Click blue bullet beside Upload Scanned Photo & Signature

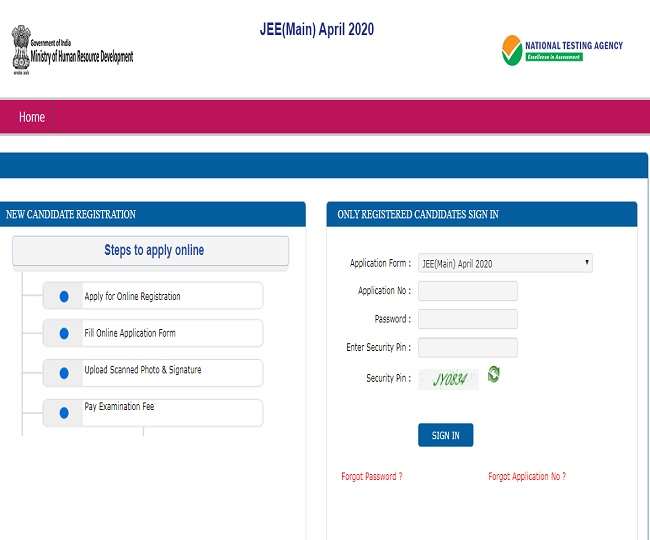click(64, 372)
